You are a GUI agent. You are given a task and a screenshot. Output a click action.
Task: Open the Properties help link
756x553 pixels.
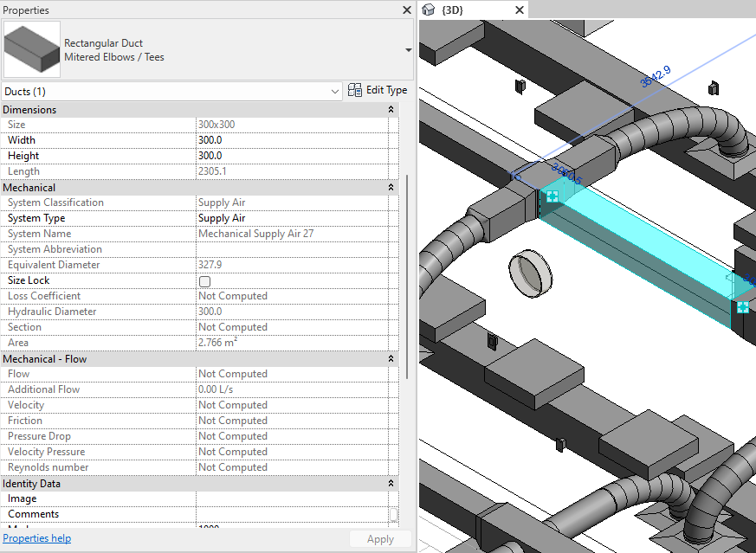point(36,537)
